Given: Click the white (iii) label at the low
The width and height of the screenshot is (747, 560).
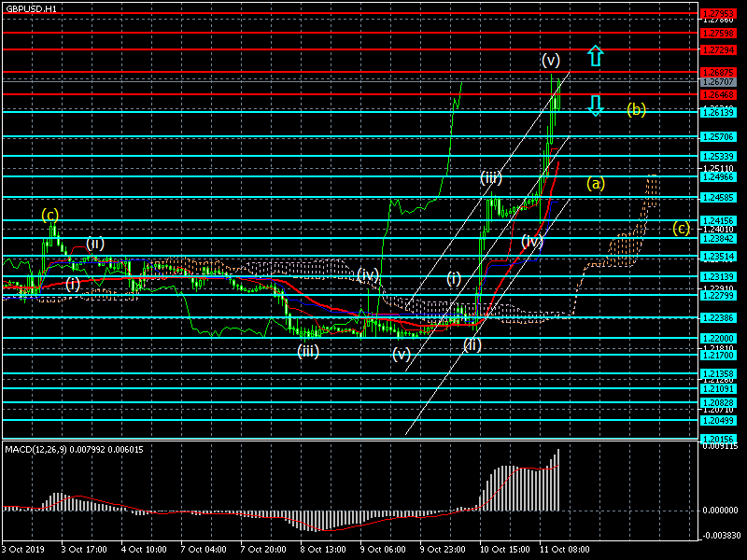Looking at the screenshot, I should click(x=308, y=351).
